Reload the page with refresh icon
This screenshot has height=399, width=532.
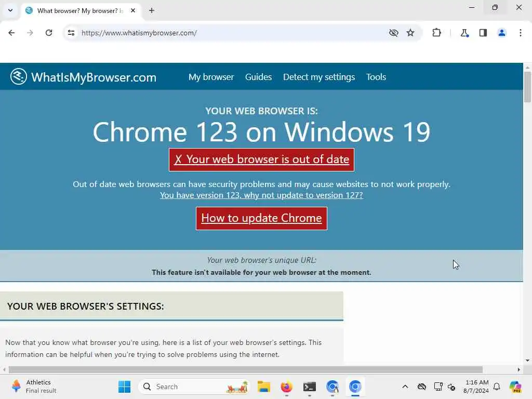(x=49, y=33)
